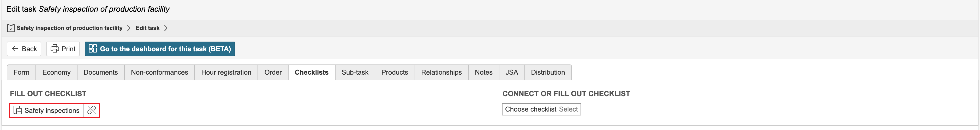Select the Documents tab
Image resolution: width=980 pixels, height=130 pixels.
pyautogui.click(x=101, y=72)
